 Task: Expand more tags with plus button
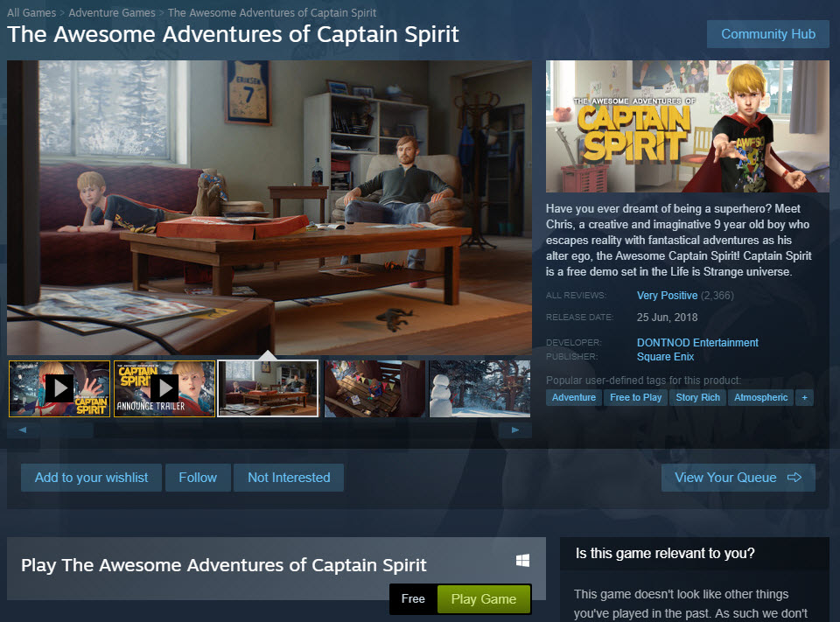click(804, 397)
